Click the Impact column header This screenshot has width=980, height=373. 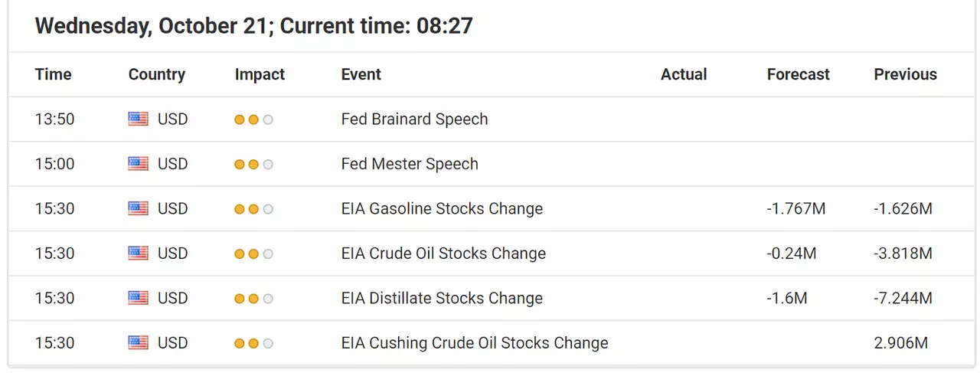(x=260, y=74)
